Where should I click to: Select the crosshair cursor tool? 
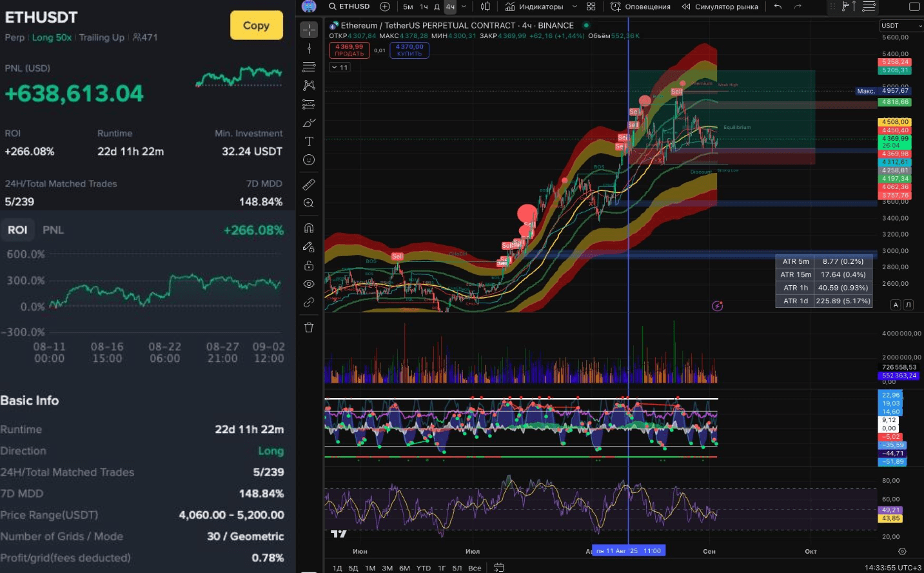coord(309,30)
